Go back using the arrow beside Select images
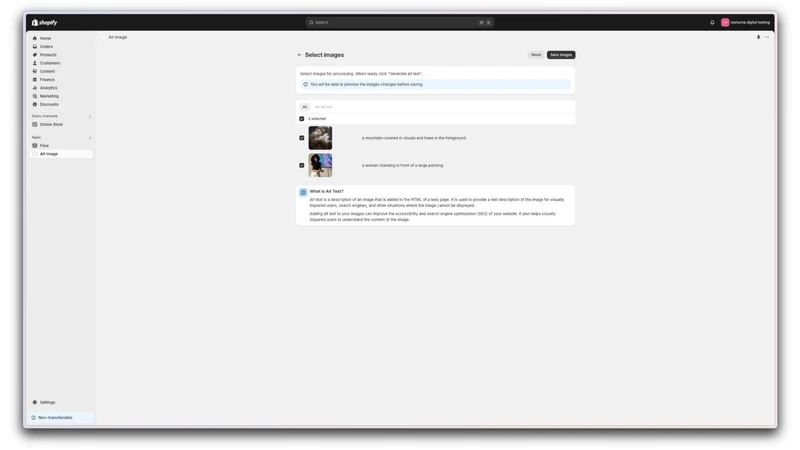 tap(299, 55)
